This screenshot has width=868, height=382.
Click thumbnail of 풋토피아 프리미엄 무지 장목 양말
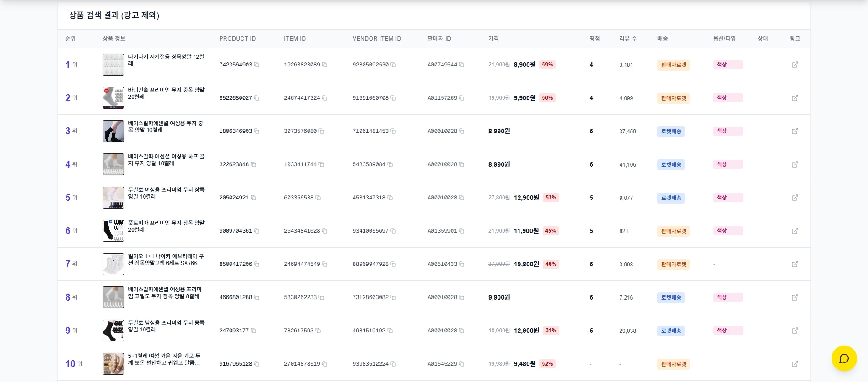113,231
